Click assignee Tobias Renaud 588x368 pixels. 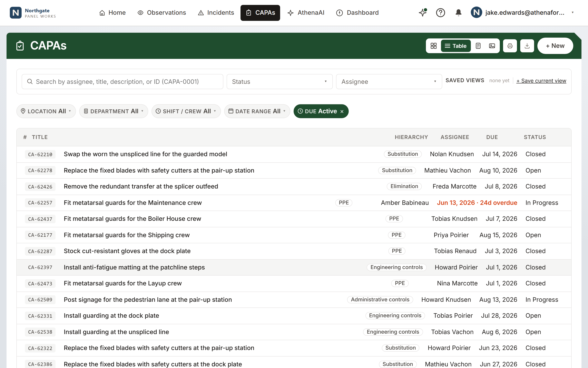455,251
